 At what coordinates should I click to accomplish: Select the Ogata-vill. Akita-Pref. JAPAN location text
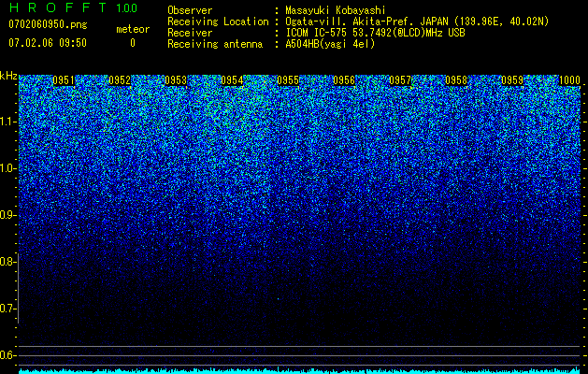coord(417,22)
